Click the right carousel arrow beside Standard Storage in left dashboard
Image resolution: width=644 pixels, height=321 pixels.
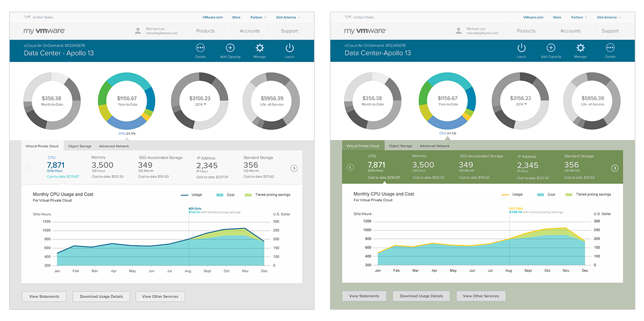[294, 168]
